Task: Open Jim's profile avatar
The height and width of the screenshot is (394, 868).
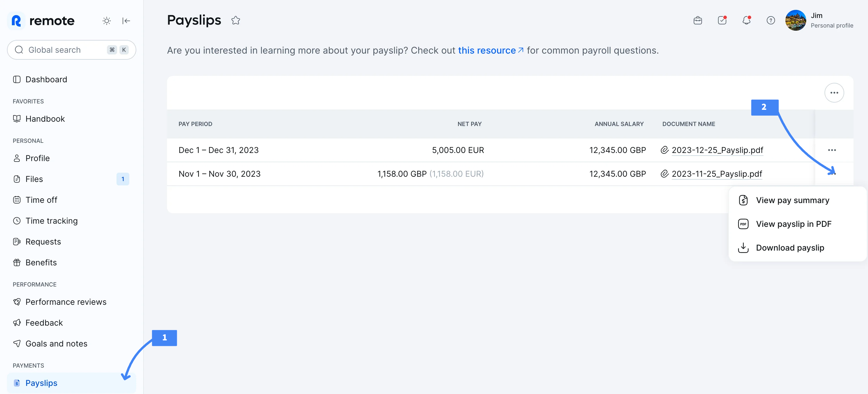Action: [795, 20]
